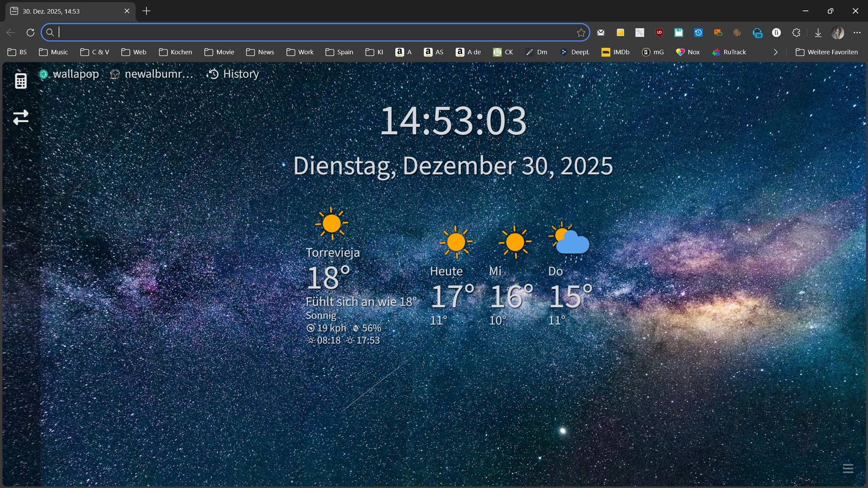
Task: Expand the overflow favorites chevron
Action: [x=776, y=52]
